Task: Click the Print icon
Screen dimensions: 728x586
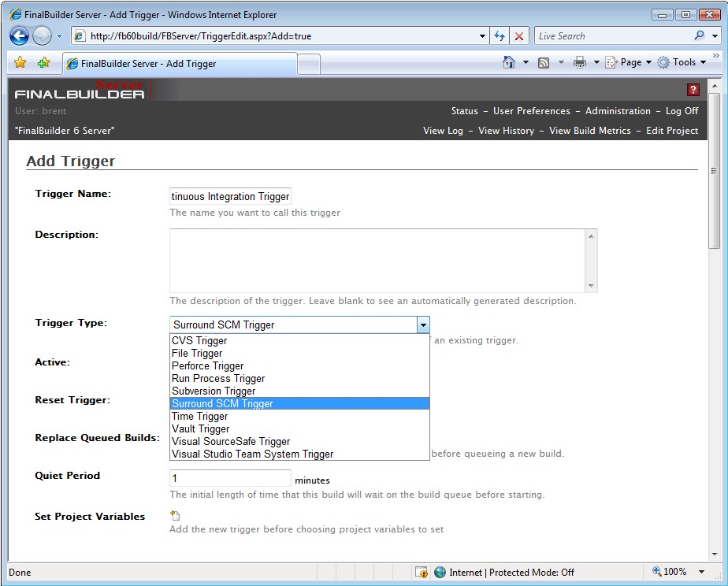Action: 579,62
